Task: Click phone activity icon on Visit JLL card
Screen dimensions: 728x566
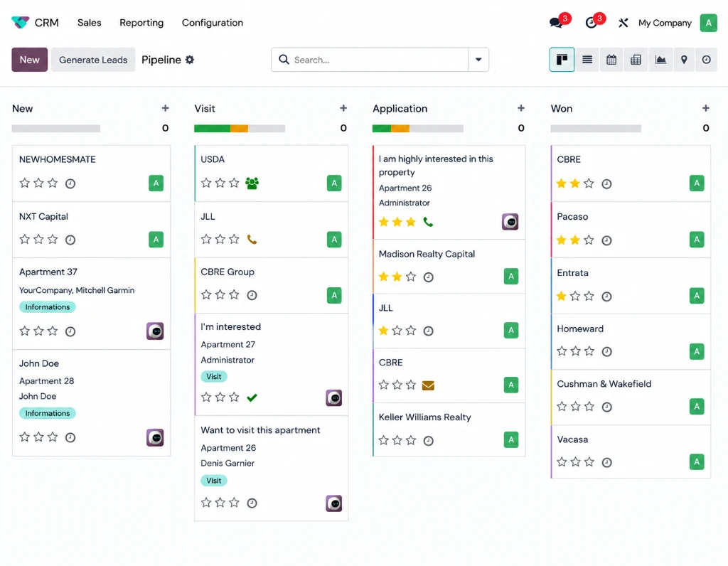Action: click(x=252, y=239)
